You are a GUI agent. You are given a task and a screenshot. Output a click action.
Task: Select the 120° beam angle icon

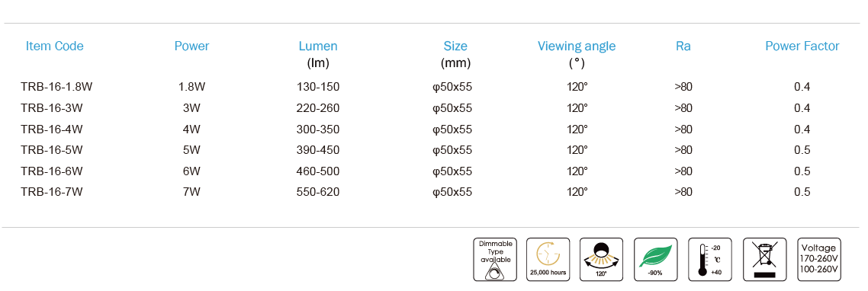pos(601,260)
